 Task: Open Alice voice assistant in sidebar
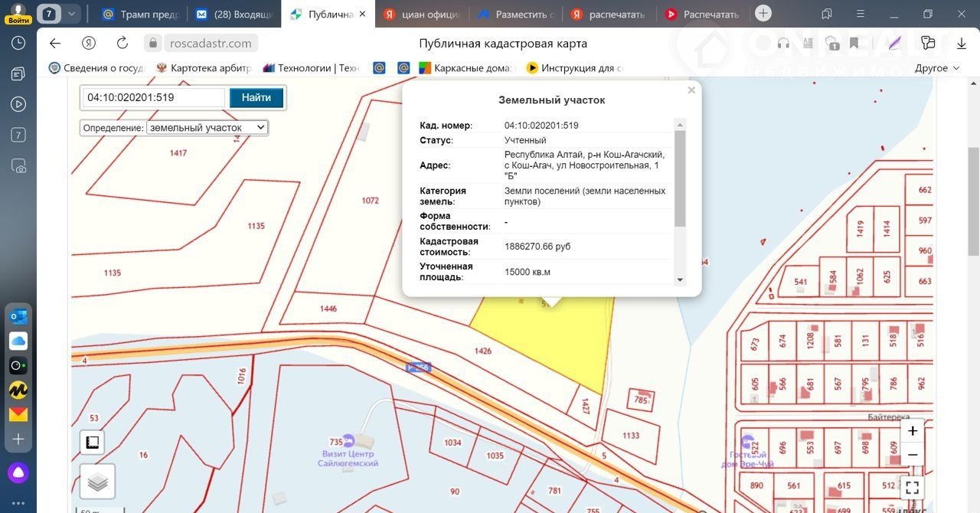(18, 472)
